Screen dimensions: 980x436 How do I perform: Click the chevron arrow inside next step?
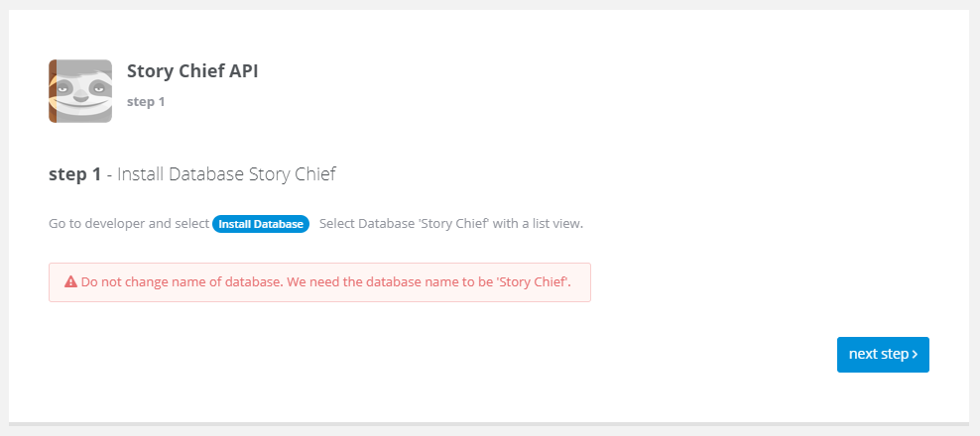915,355
